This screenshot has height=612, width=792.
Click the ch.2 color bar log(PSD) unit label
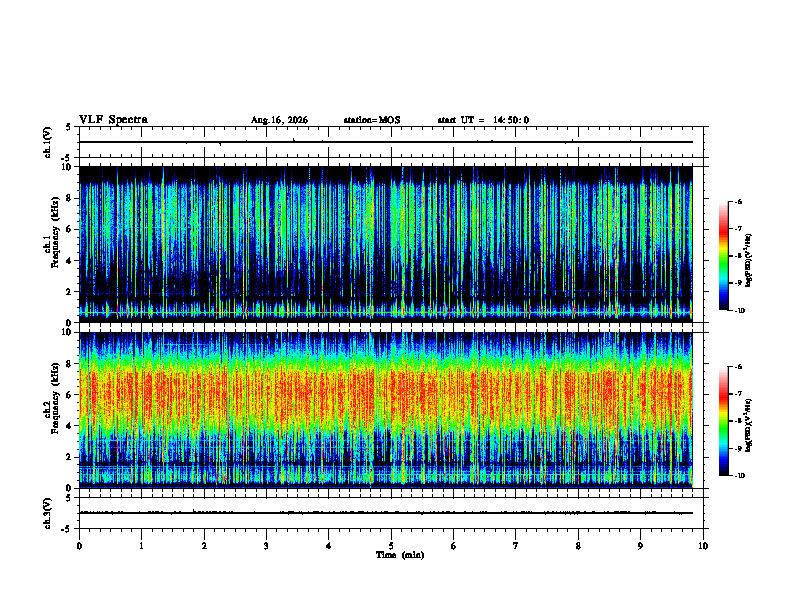tap(749, 425)
